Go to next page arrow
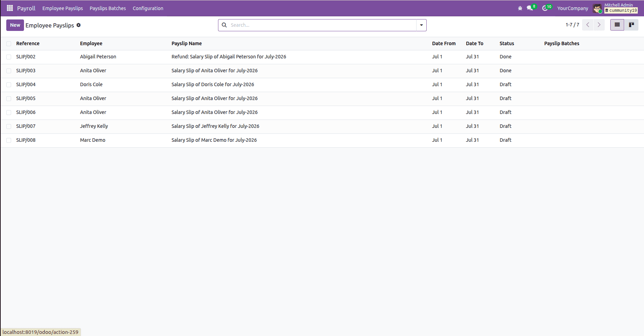Screen dimensions: 644x336 599,25
